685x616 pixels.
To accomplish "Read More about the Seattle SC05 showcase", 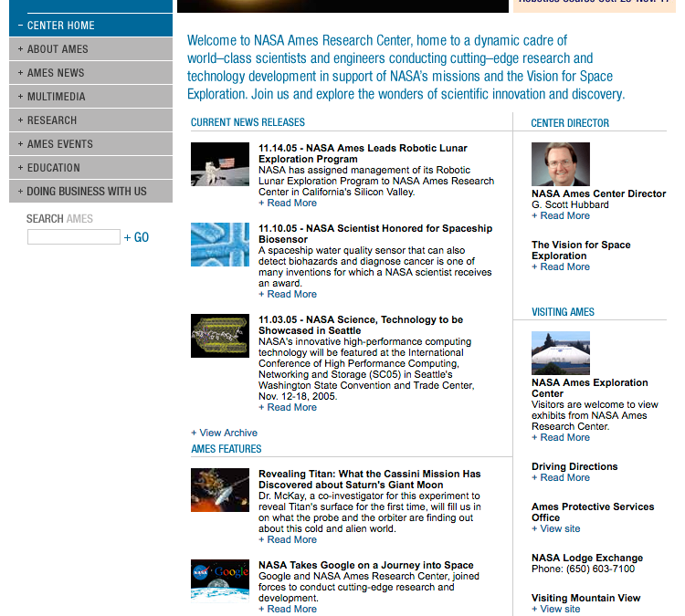I will click(288, 407).
